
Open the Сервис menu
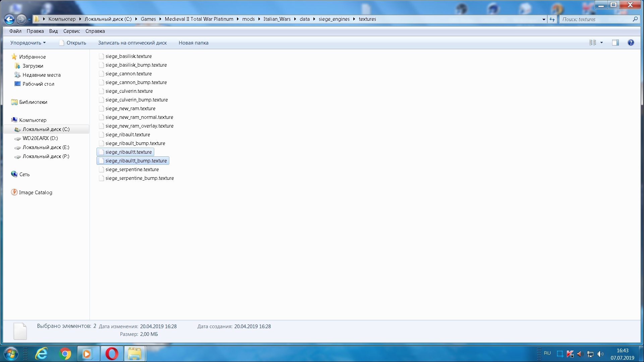(x=71, y=31)
